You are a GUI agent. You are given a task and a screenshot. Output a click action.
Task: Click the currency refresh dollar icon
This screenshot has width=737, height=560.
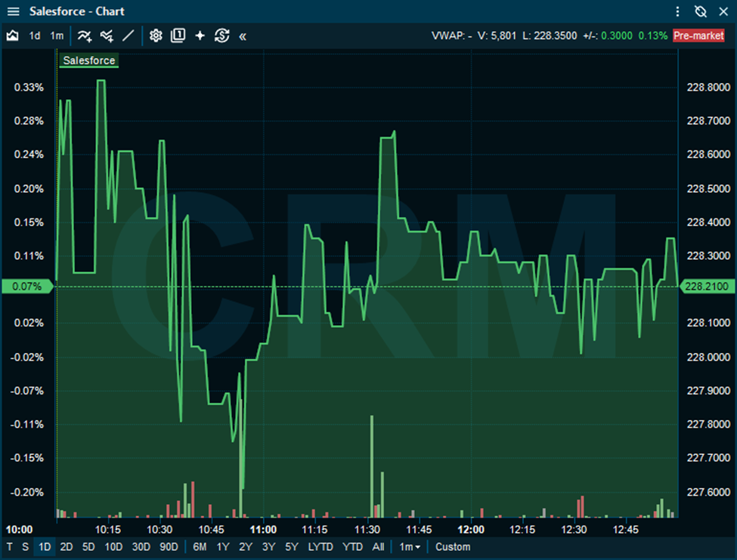[221, 36]
